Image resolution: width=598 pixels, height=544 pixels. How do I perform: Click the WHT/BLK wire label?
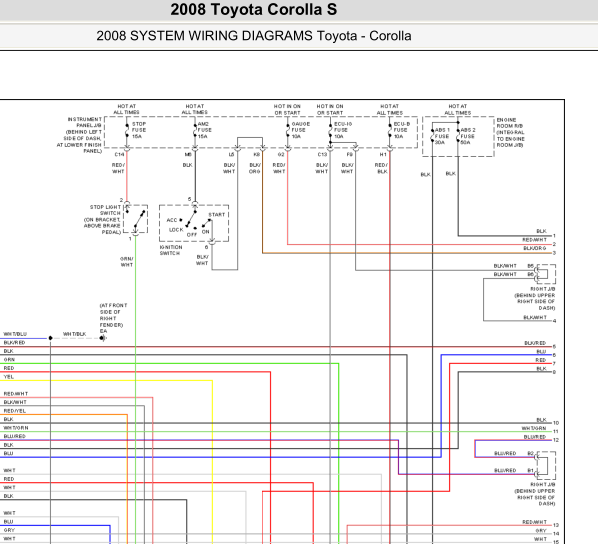coord(74,334)
